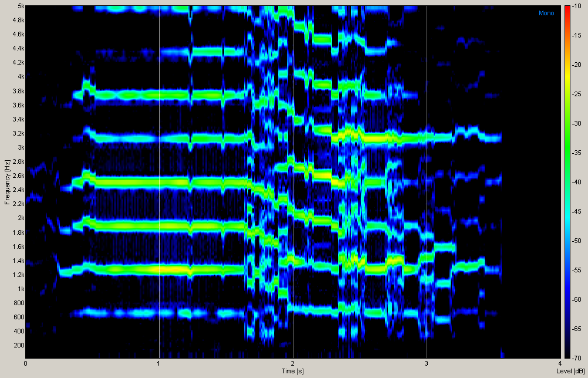Pick the -35 dB level scale label

(577, 153)
